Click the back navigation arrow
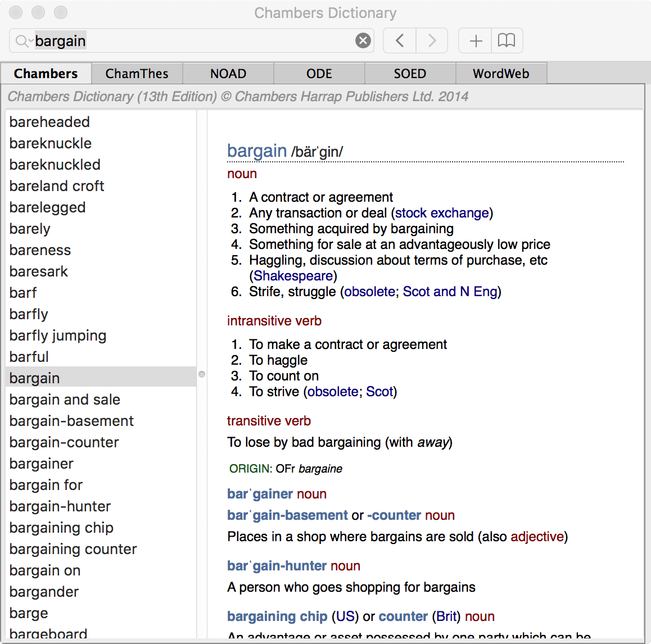 [400, 40]
